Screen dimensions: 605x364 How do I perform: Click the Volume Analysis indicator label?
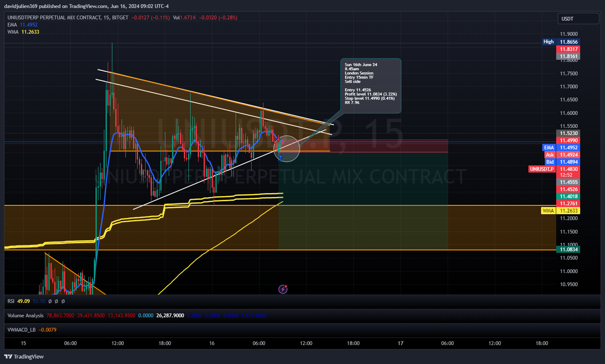point(25,316)
